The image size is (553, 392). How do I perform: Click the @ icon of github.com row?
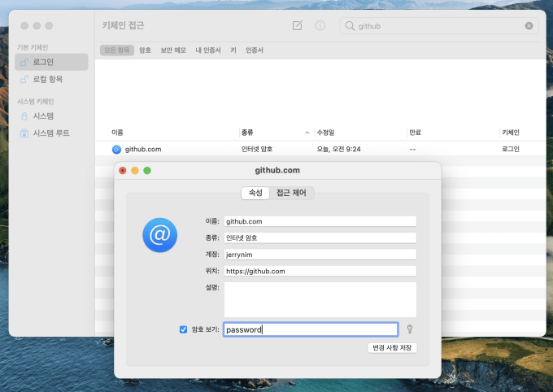pyautogui.click(x=116, y=150)
